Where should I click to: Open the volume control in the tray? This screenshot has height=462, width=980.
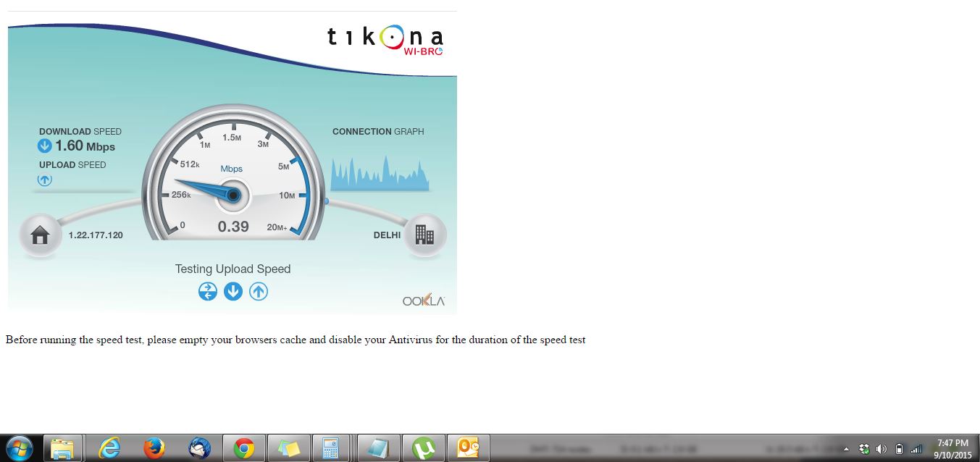(881, 449)
